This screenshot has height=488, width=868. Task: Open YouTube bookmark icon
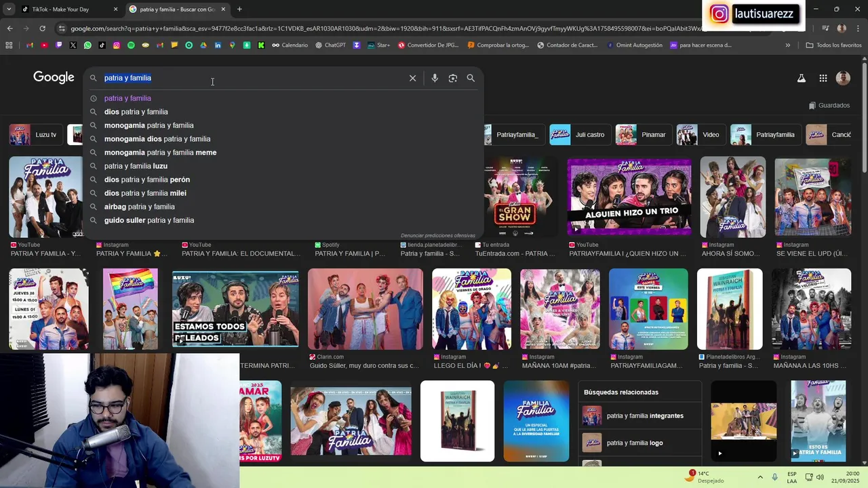point(44,45)
